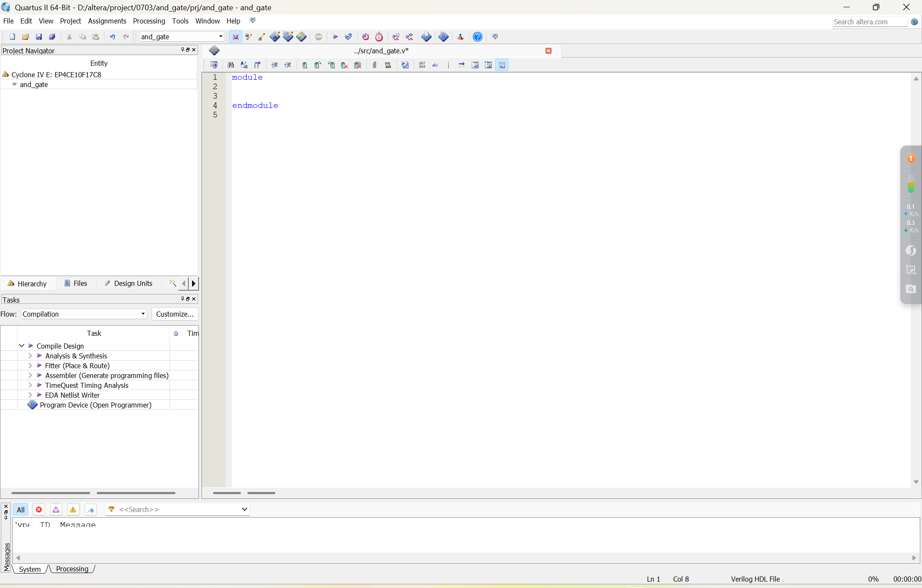The height and width of the screenshot is (588, 922).
Task: Switch to the Design Units tab
Action: 128,283
